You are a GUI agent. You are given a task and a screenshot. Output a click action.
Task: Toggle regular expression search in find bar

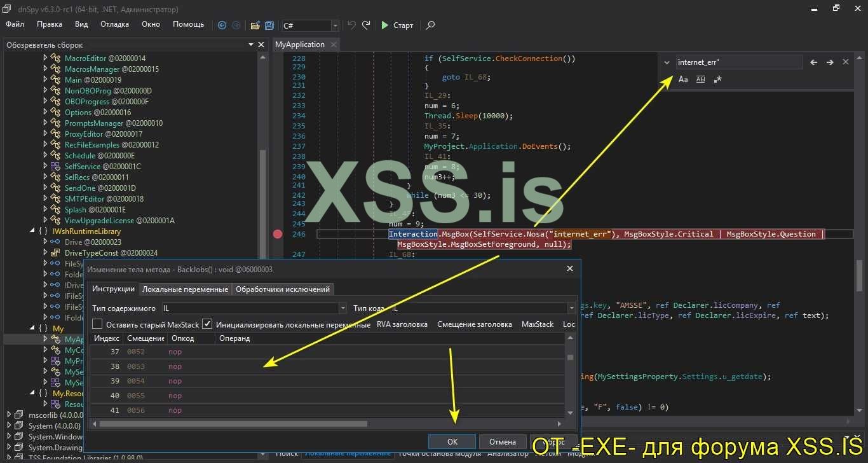[717, 79]
